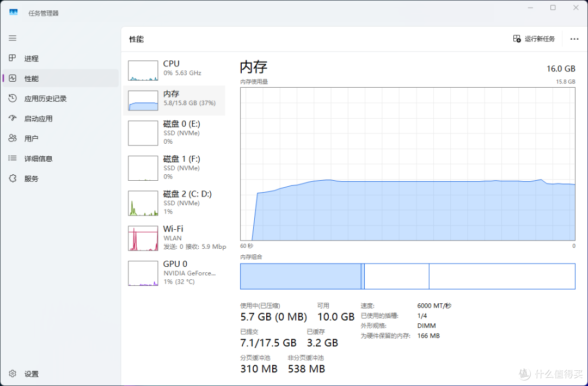Click the large memory usage graph
This screenshot has height=386, width=588.
(x=408, y=164)
